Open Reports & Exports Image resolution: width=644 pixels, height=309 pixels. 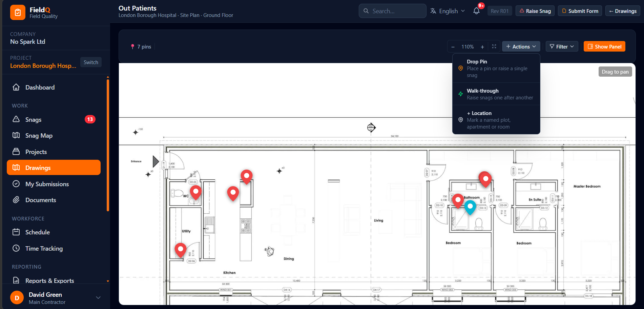pyautogui.click(x=54, y=281)
